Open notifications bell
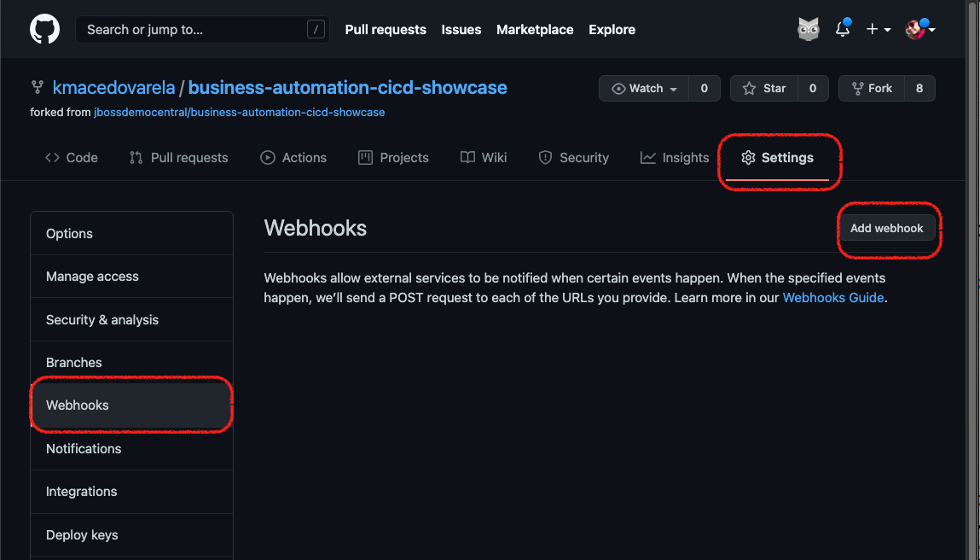The image size is (980, 560). point(843,29)
